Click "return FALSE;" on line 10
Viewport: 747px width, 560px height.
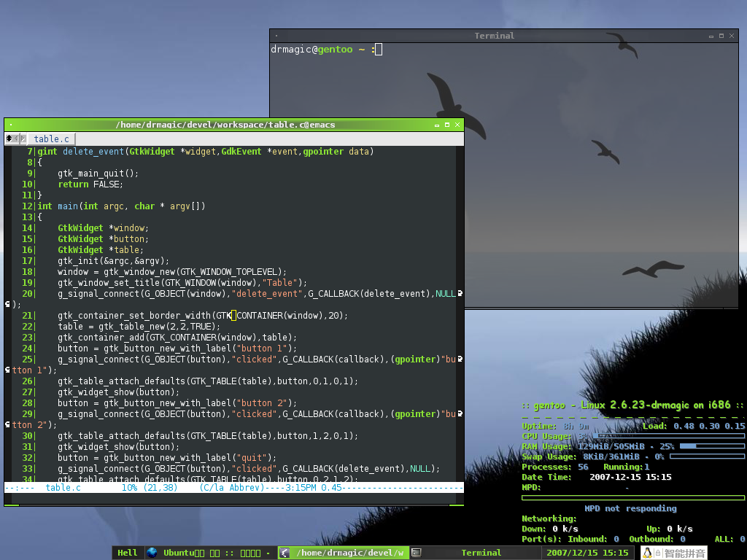[x=90, y=184]
